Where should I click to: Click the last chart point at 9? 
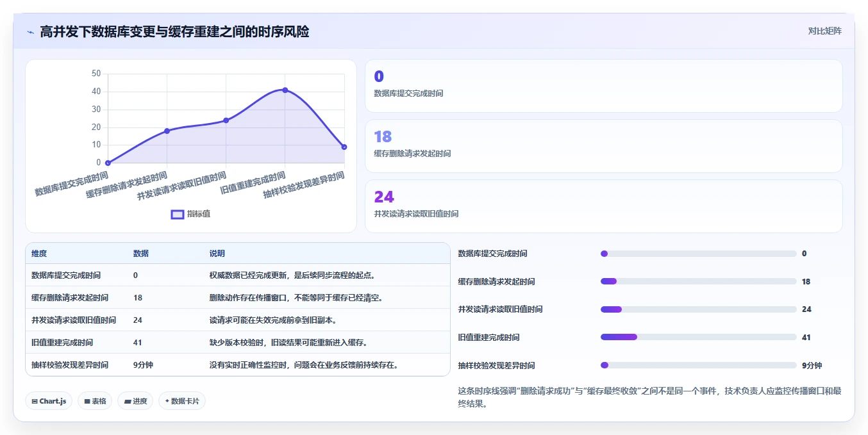coord(344,147)
